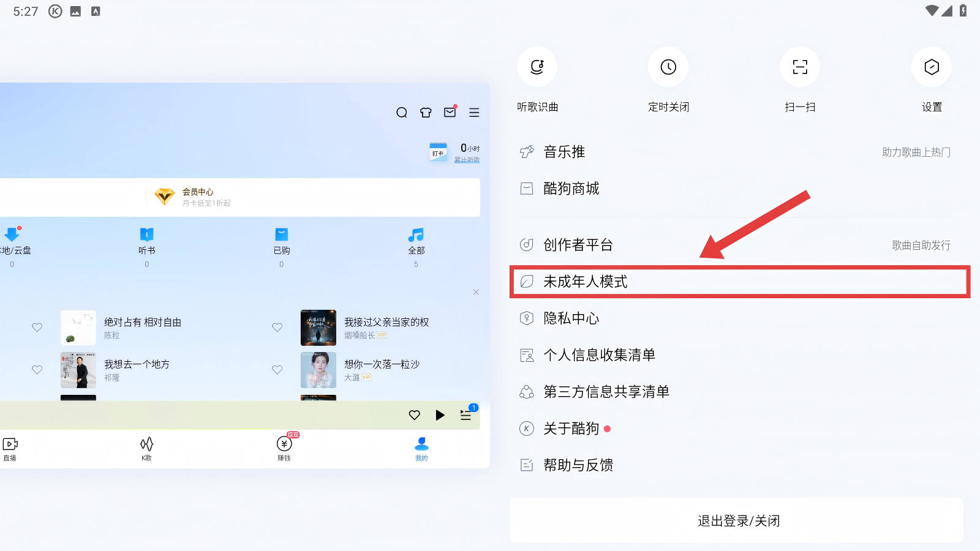Favorite the song 我想去一个地方 with heart

point(37,370)
